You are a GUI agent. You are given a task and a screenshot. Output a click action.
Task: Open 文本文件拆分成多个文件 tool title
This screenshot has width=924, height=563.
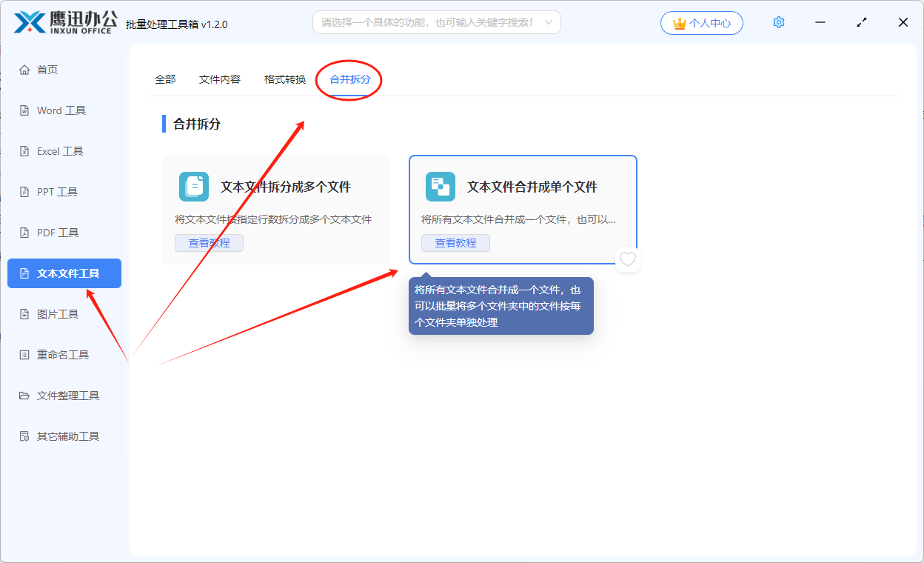[286, 187]
